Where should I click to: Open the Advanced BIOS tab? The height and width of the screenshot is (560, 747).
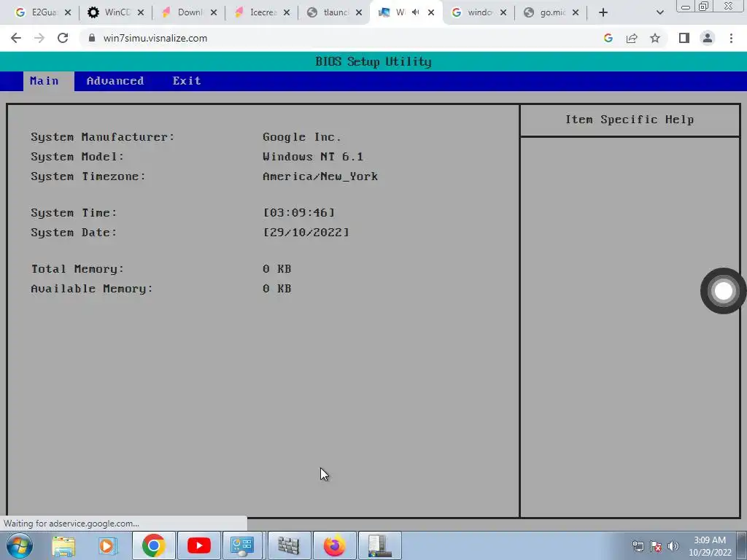(115, 81)
